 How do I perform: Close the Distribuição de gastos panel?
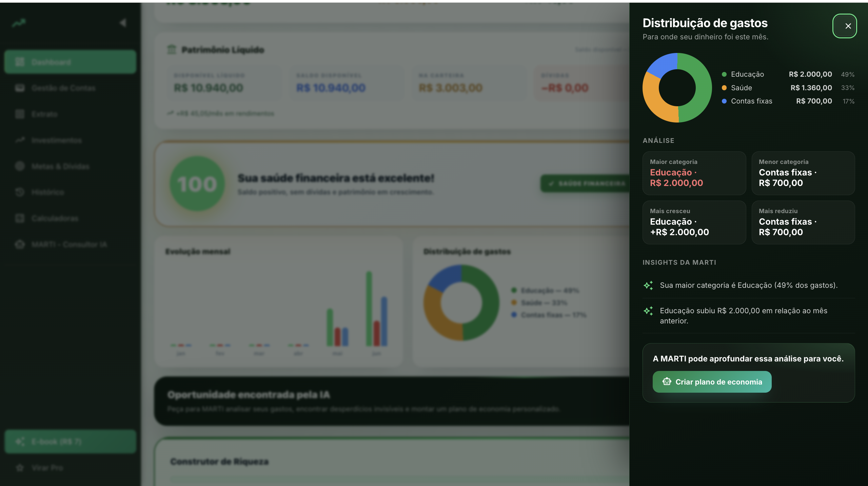pos(845,26)
